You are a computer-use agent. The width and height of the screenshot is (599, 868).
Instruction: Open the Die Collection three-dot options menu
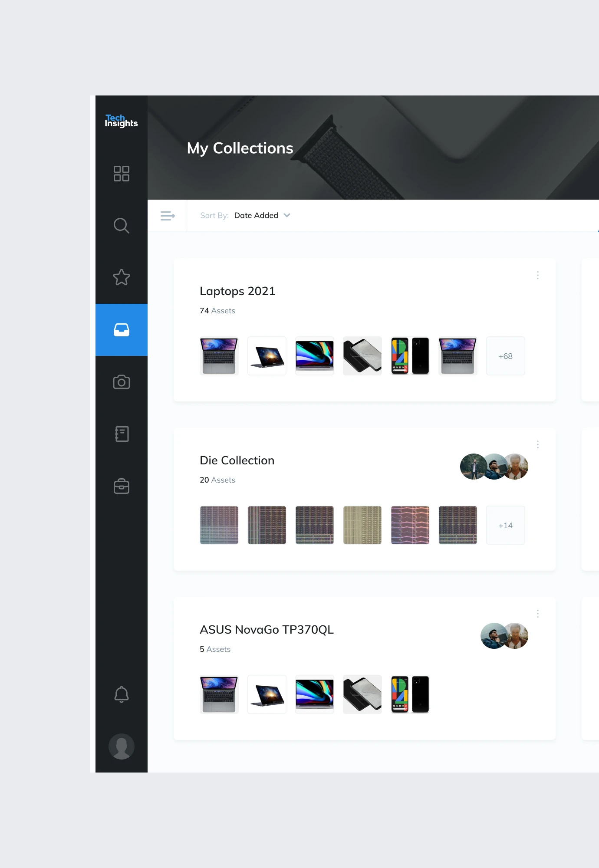(x=538, y=444)
